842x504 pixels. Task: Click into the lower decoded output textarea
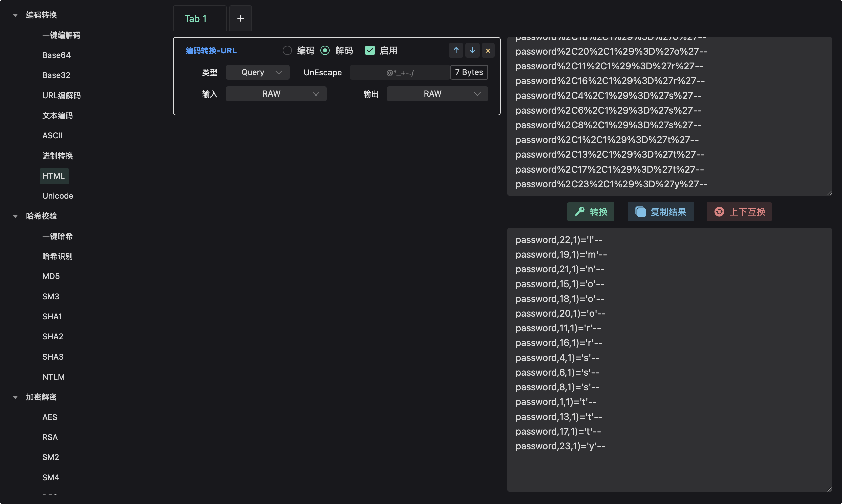click(x=669, y=359)
